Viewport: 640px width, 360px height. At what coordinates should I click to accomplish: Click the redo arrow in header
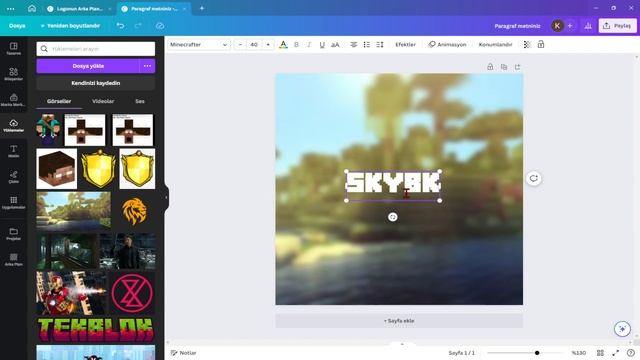point(138,26)
